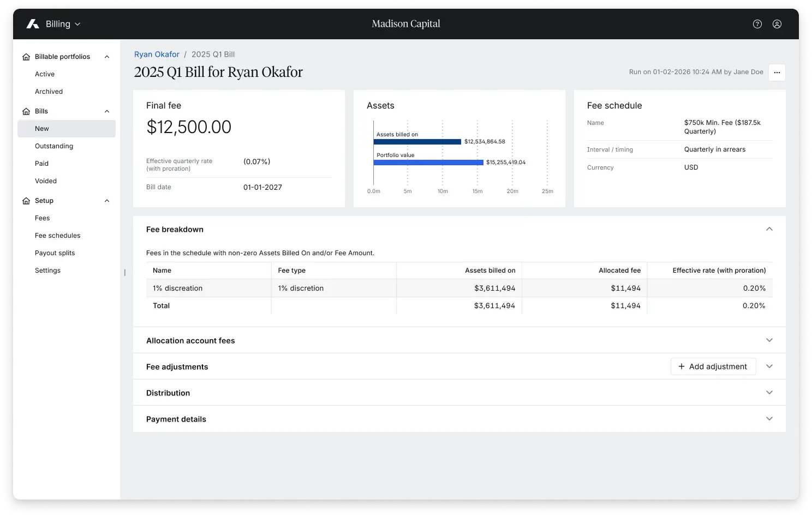Open the Billing module dropdown
This screenshot has height=517, width=812.
click(63, 24)
